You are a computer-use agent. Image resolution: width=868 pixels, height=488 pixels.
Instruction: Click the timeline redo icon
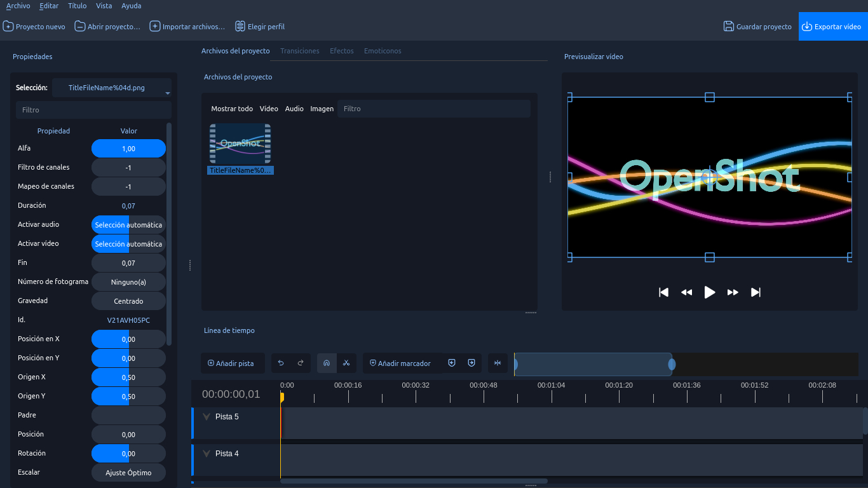pos(301,363)
